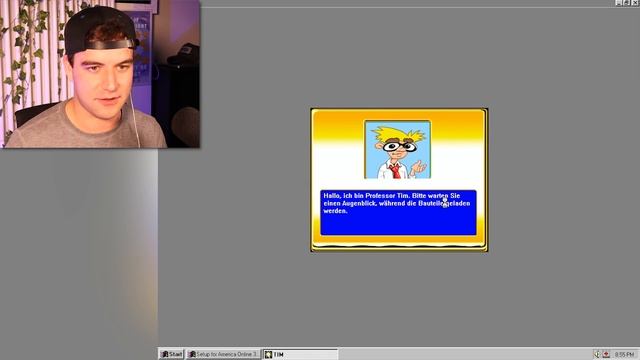Click the streamer webcam overlay

pos(100,73)
